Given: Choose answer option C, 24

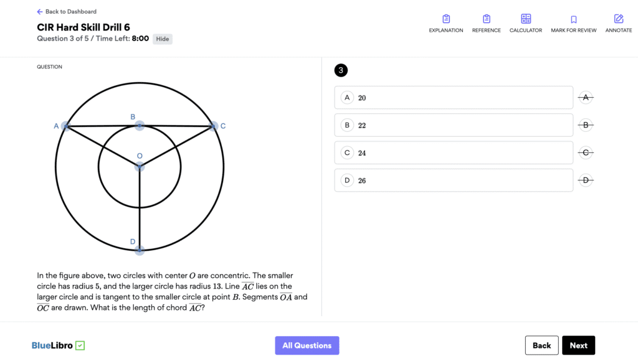Looking at the screenshot, I should point(454,152).
